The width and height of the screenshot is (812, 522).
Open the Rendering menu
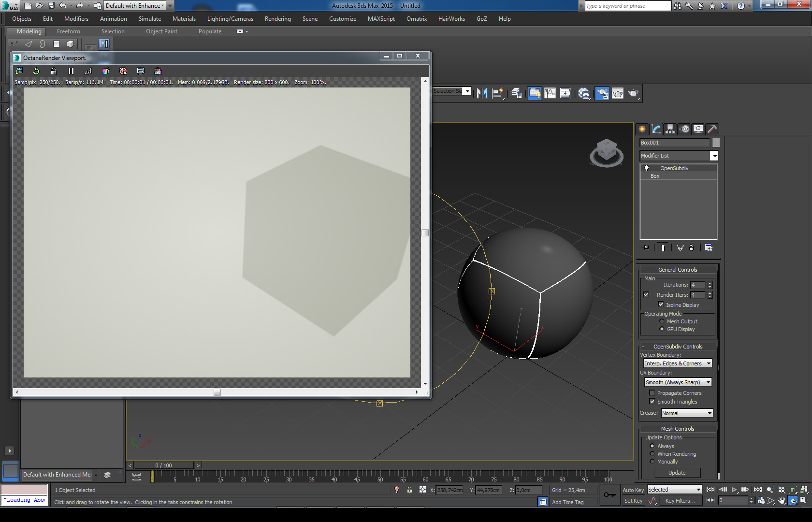click(x=277, y=19)
